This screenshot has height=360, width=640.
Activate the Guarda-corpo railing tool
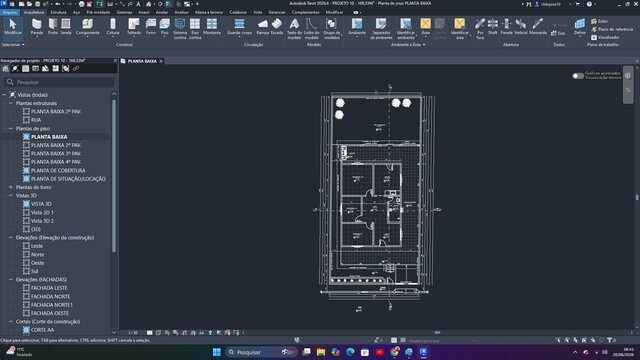[x=239, y=27]
